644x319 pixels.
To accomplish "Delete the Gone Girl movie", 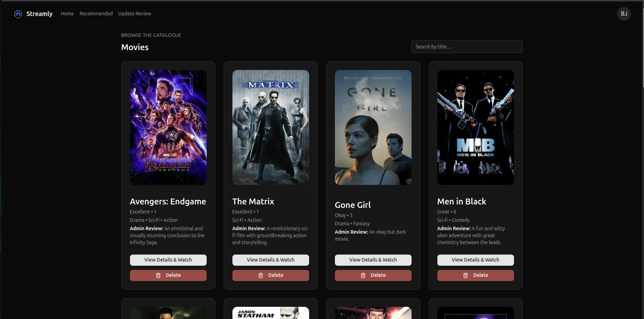I will pyautogui.click(x=373, y=275).
